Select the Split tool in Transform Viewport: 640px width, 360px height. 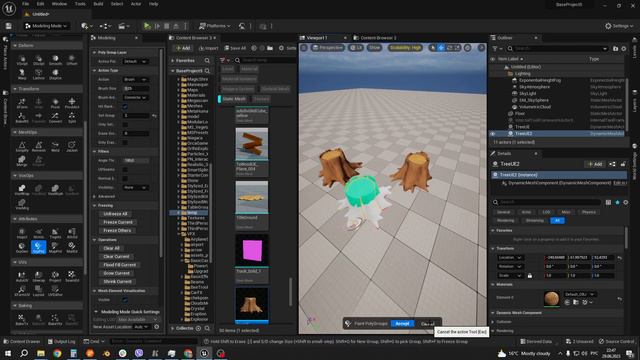(72, 118)
